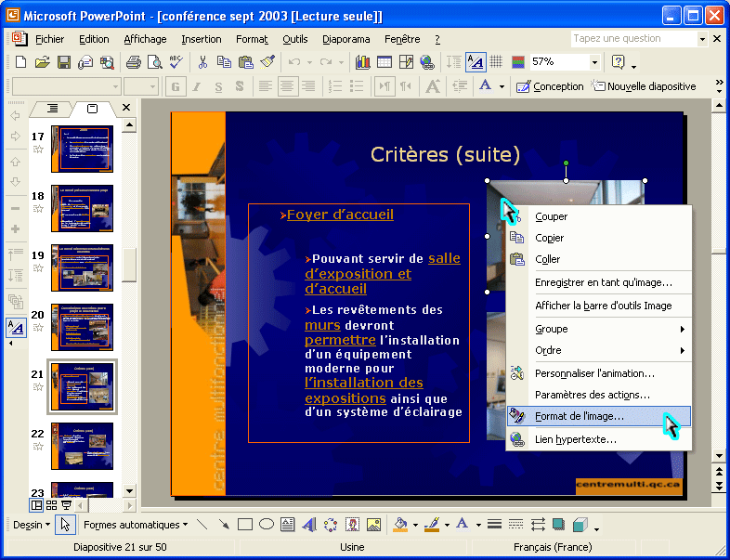Click the New presentation icon
Screen dimensions: 730x560
[21, 62]
